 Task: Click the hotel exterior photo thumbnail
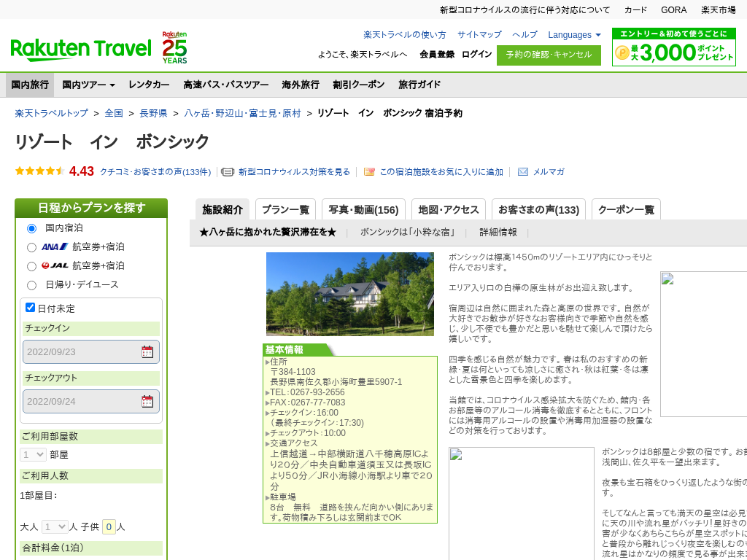[349, 295]
